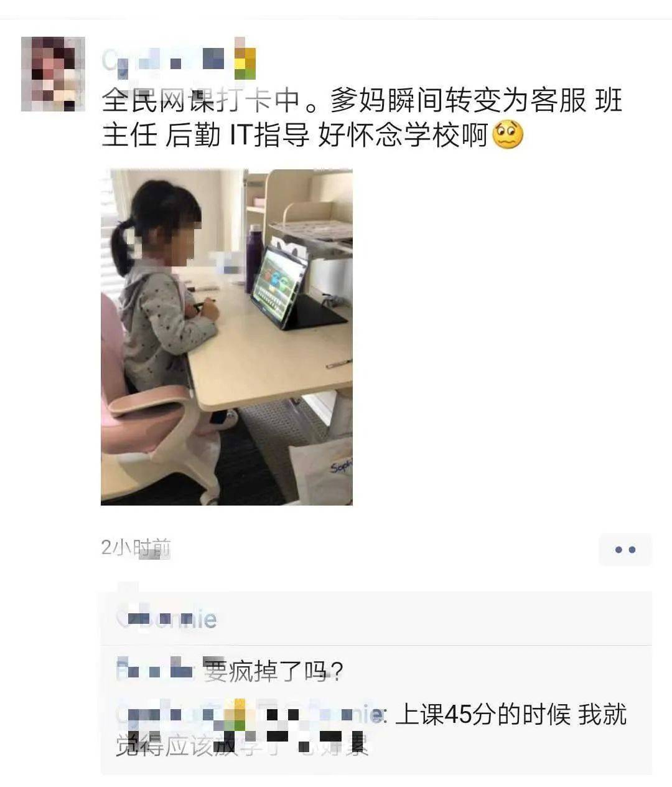Viewport: 672px width, 787px height.
Task: Tap post text line "全民网课打卡中"
Action: 202,100
